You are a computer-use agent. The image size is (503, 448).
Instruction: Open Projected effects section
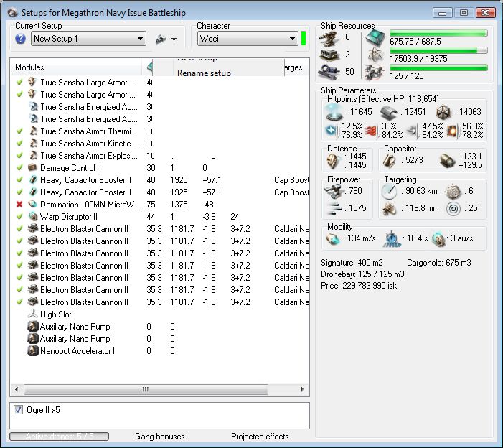(x=260, y=437)
